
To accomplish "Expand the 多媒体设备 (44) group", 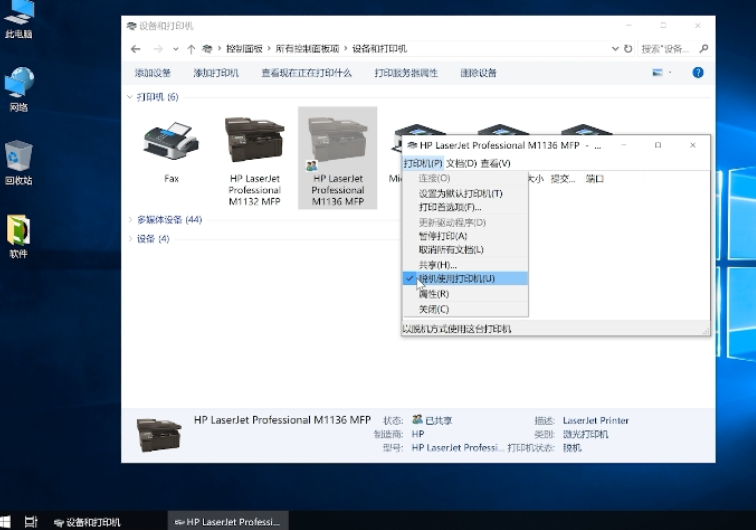I will 129,220.
